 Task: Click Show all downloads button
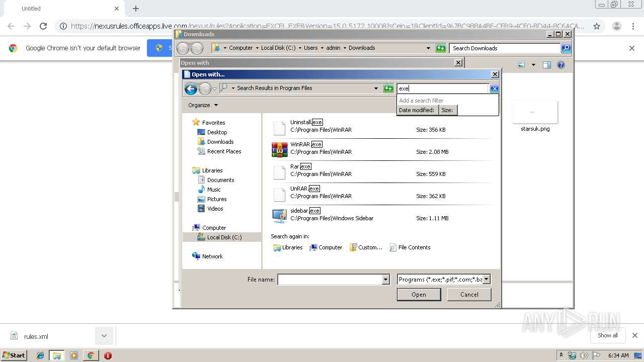[x=608, y=335]
